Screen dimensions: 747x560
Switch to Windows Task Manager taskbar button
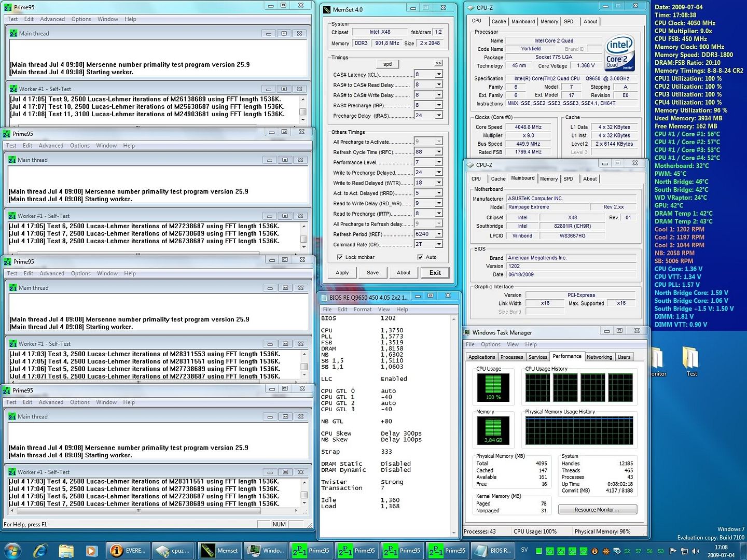coord(266,550)
